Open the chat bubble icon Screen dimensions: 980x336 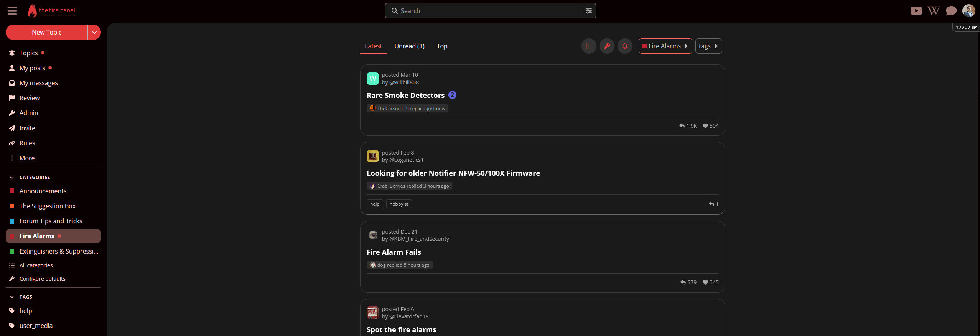tap(951, 11)
